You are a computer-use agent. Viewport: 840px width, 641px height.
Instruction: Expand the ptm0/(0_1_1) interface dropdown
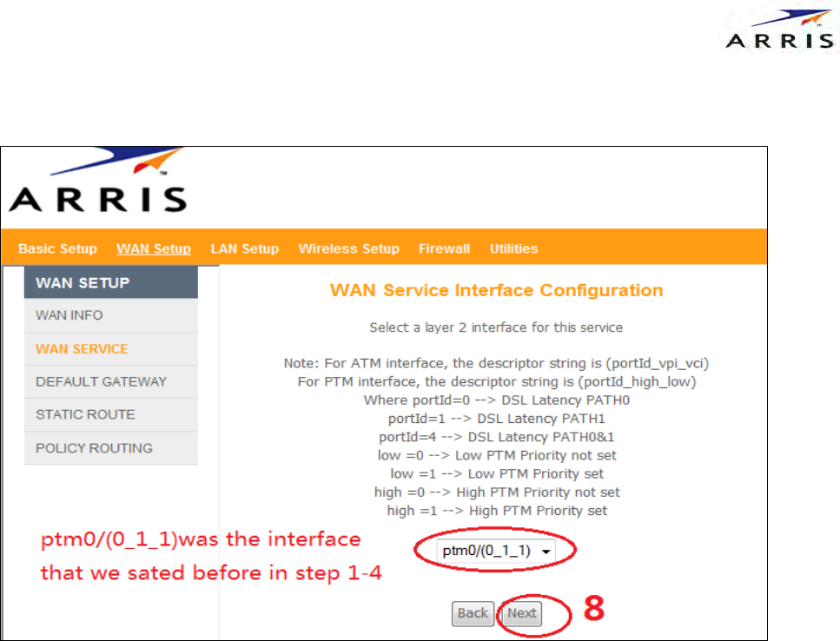coord(496,551)
